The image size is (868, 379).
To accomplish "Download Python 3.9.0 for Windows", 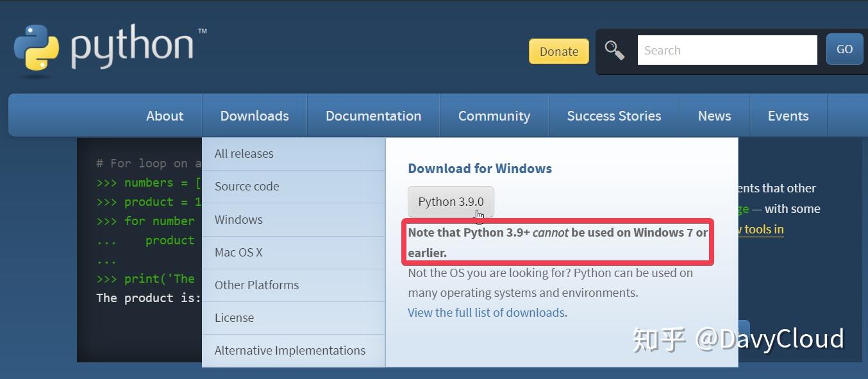I will 450,201.
